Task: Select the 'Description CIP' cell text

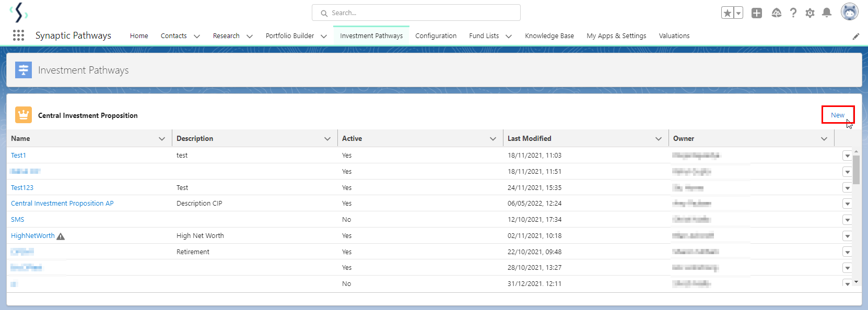Action: 200,204
